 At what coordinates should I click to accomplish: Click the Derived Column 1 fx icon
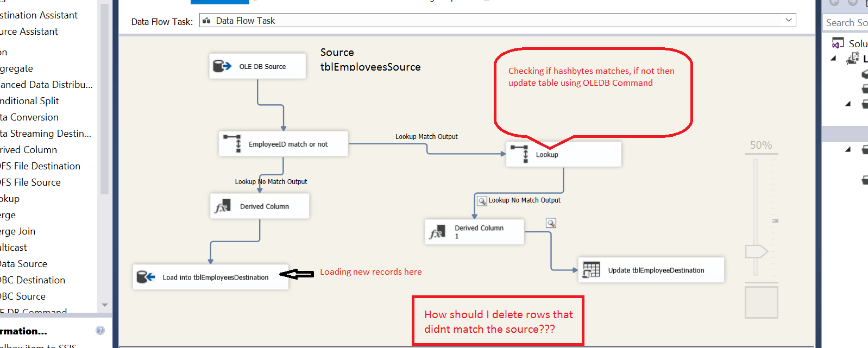pos(437,232)
